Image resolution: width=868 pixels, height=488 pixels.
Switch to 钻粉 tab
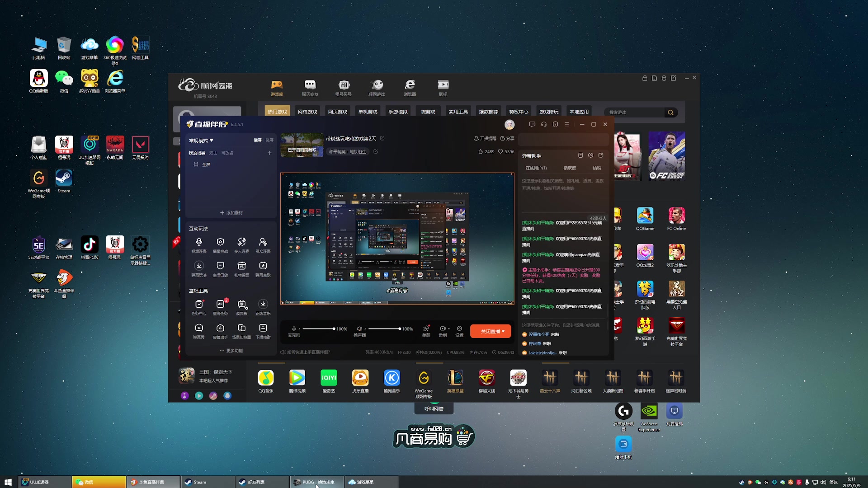[x=597, y=168]
